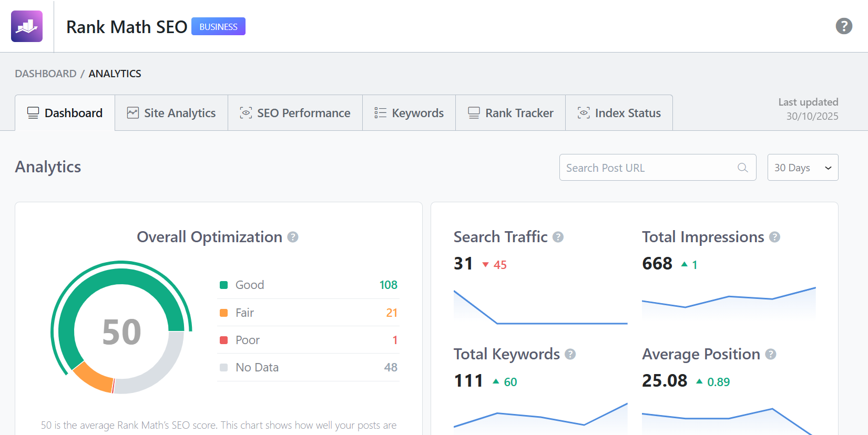The width and height of the screenshot is (868, 435).
Task: Open the SEO Performance tab
Action: click(x=295, y=113)
